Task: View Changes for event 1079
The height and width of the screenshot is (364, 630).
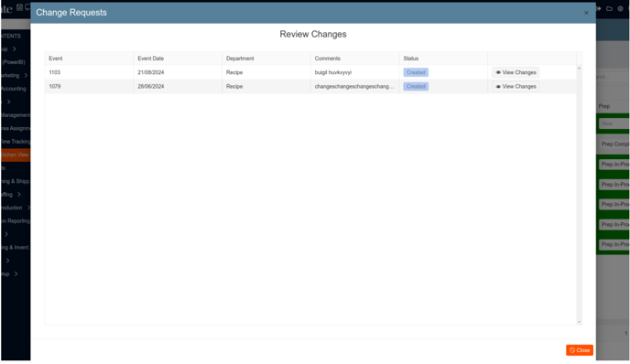Action: [x=516, y=86]
